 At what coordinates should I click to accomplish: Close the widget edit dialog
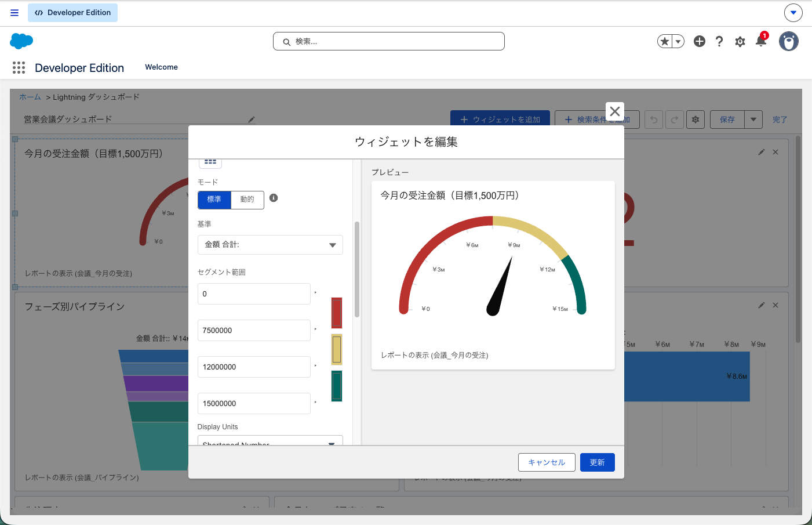tap(615, 111)
